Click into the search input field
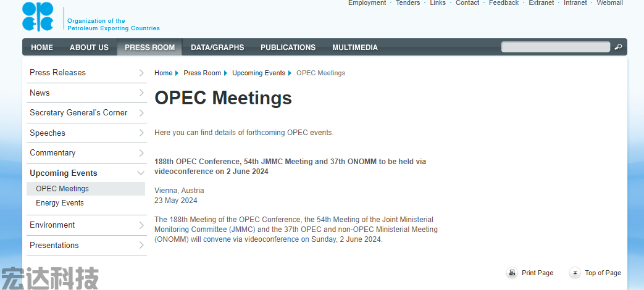The width and height of the screenshot is (644, 290). 555,47
